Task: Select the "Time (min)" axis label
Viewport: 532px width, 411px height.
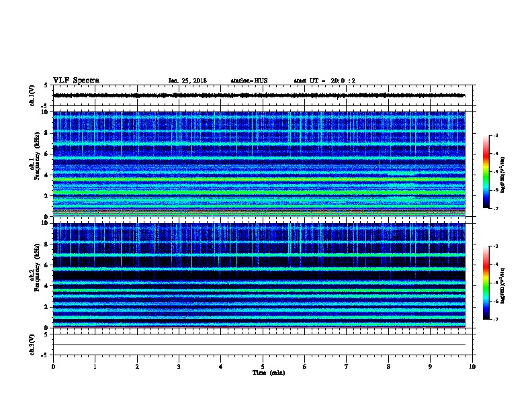Action: click(269, 373)
